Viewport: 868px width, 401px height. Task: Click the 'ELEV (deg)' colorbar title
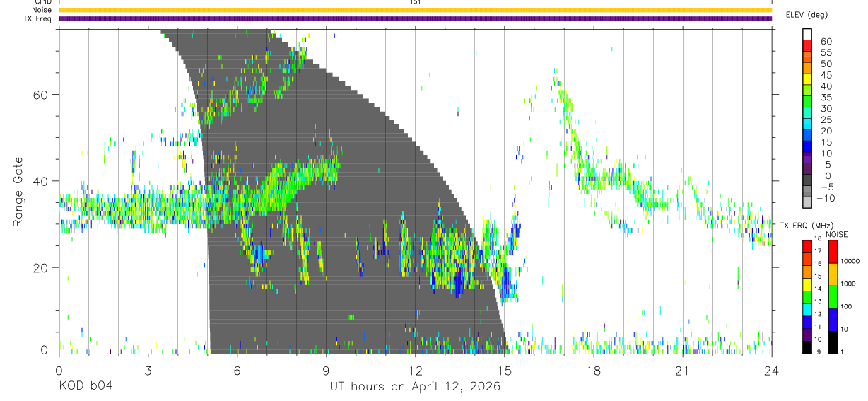click(x=807, y=15)
